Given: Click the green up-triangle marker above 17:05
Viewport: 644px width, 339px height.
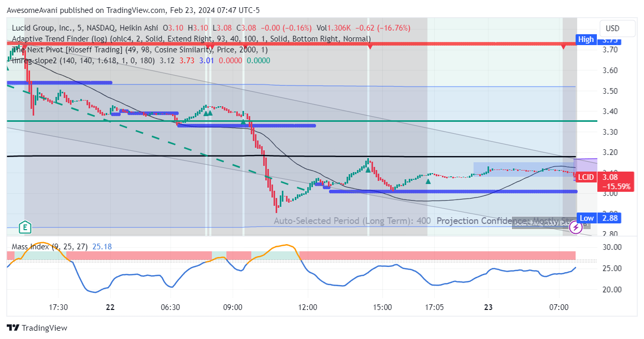Looking at the screenshot, I should coord(428,181).
